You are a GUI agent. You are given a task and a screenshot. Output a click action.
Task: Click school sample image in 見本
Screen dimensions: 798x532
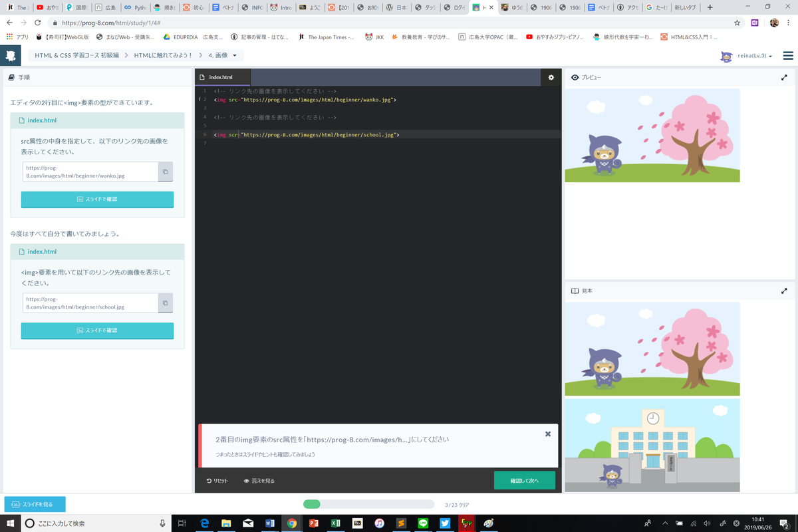point(652,445)
